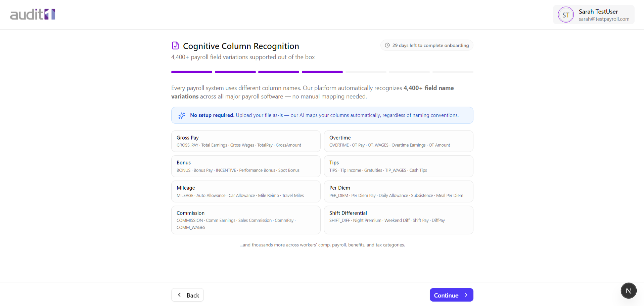Click the clock icon in the onboarding deadline badge

(387, 45)
